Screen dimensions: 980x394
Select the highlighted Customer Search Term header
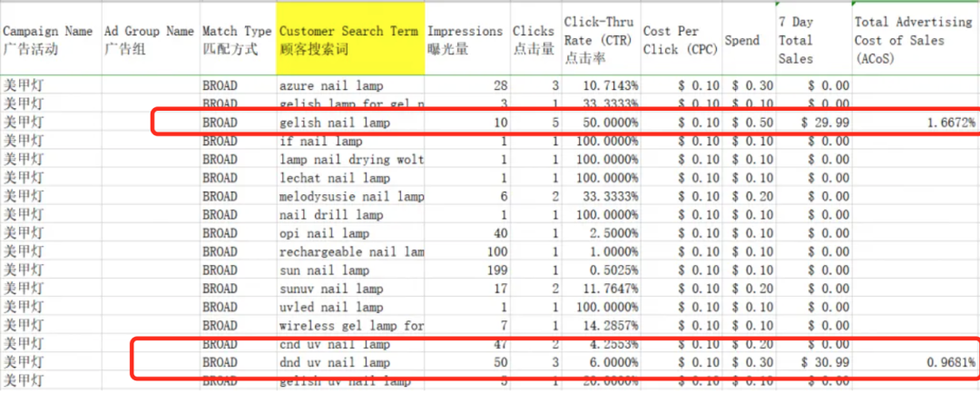350,39
